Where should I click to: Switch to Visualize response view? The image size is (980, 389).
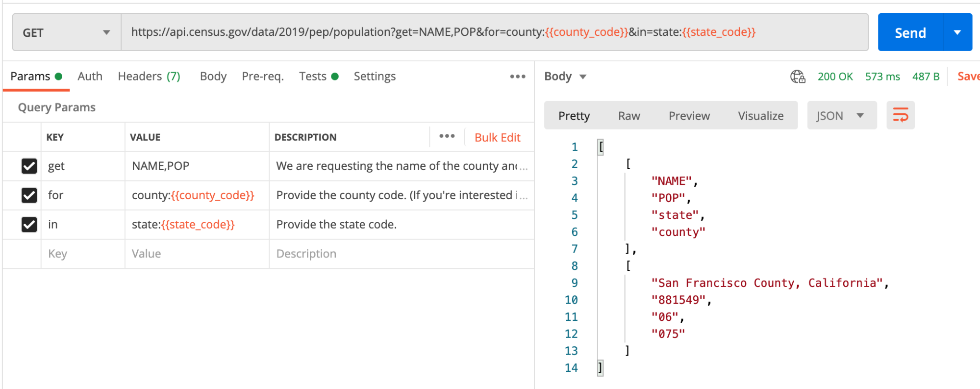761,116
